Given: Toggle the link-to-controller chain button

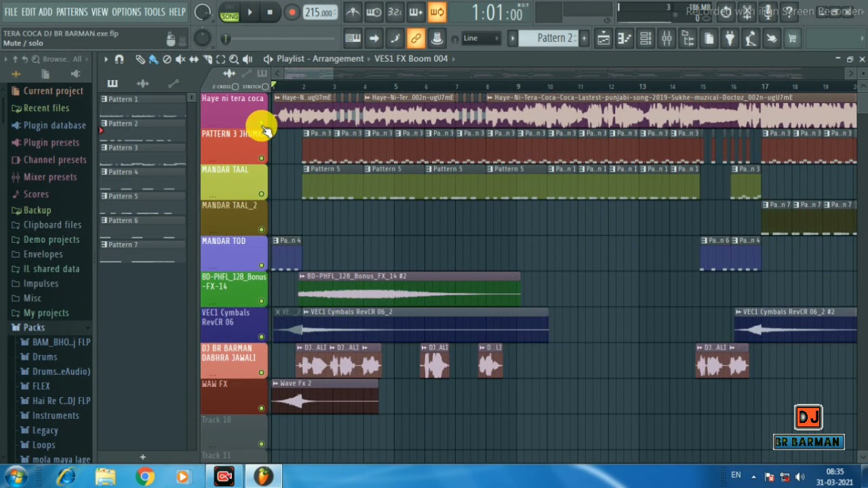Looking at the screenshot, I should [x=416, y=39].
